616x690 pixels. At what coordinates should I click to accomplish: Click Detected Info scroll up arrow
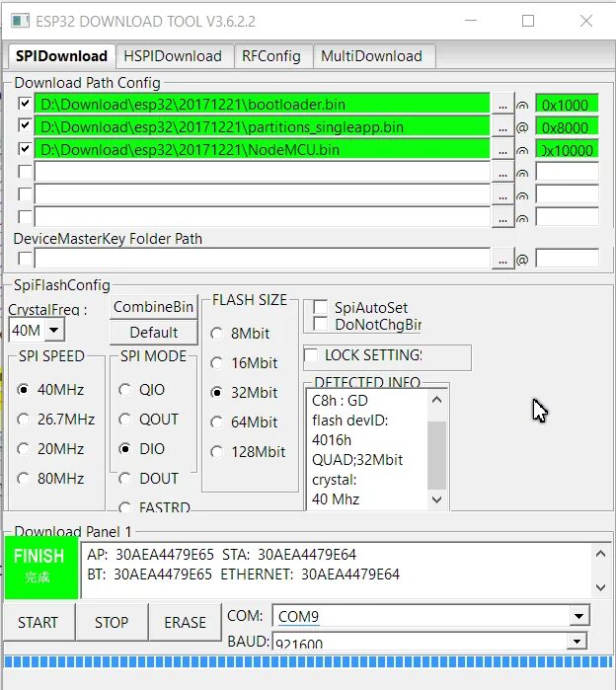pyautogui.click(x=437, y=400)
